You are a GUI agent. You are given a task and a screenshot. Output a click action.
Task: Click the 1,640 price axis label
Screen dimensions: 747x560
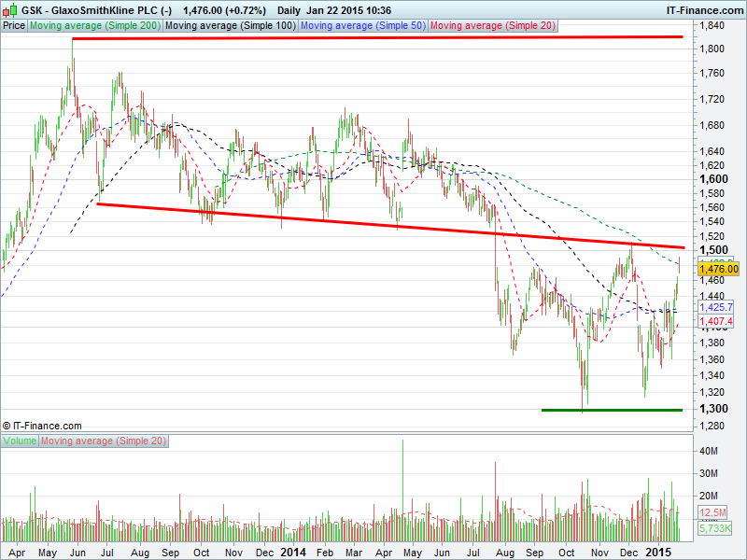pyautogui.click(x=712, y=151)
